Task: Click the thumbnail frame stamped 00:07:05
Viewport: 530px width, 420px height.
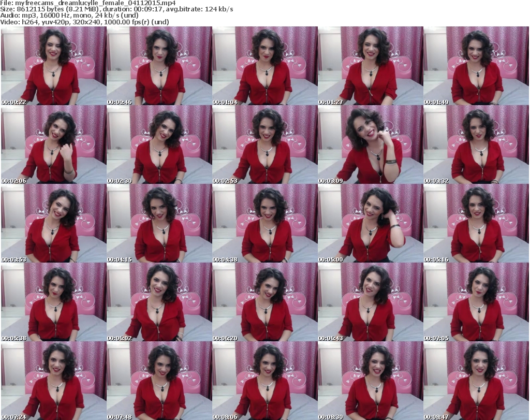Action: point(476,302)
